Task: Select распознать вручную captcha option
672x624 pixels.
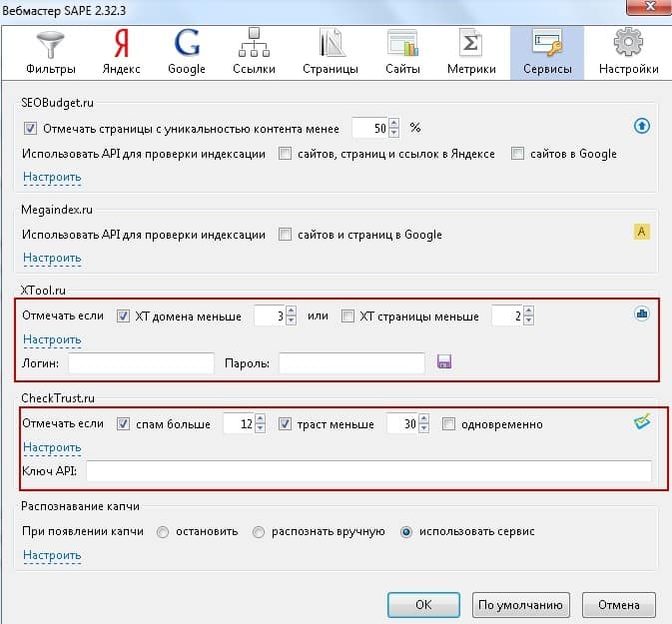Action: tap(258, 532)
